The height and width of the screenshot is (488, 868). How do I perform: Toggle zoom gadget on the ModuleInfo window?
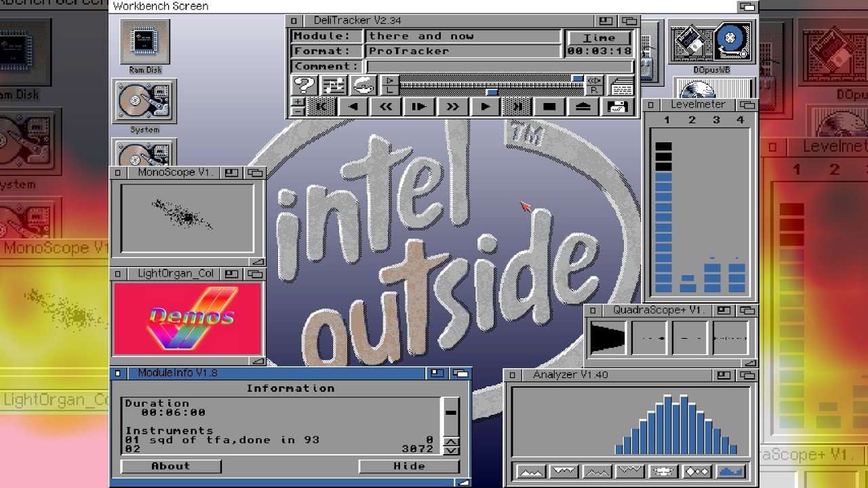[x=437, y=373]
